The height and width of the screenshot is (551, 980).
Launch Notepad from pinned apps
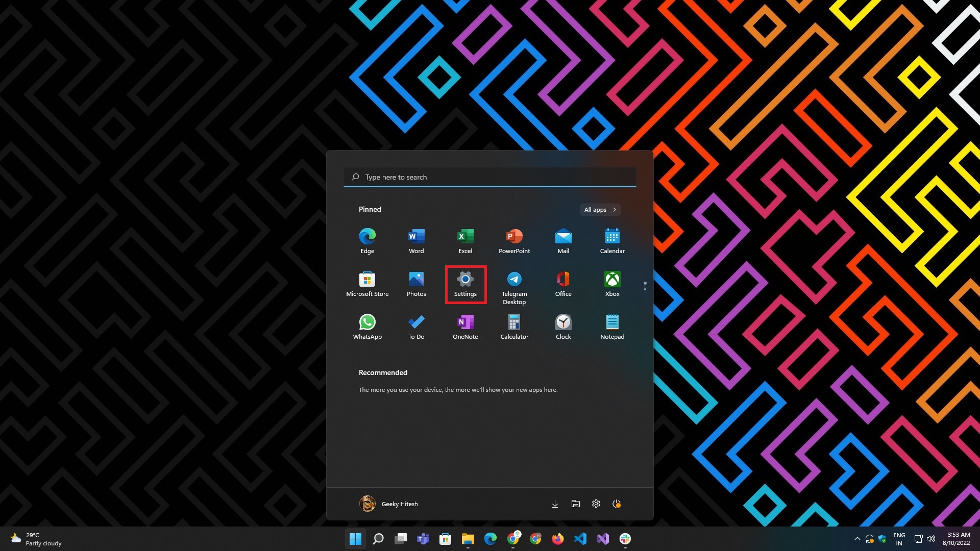612,327
